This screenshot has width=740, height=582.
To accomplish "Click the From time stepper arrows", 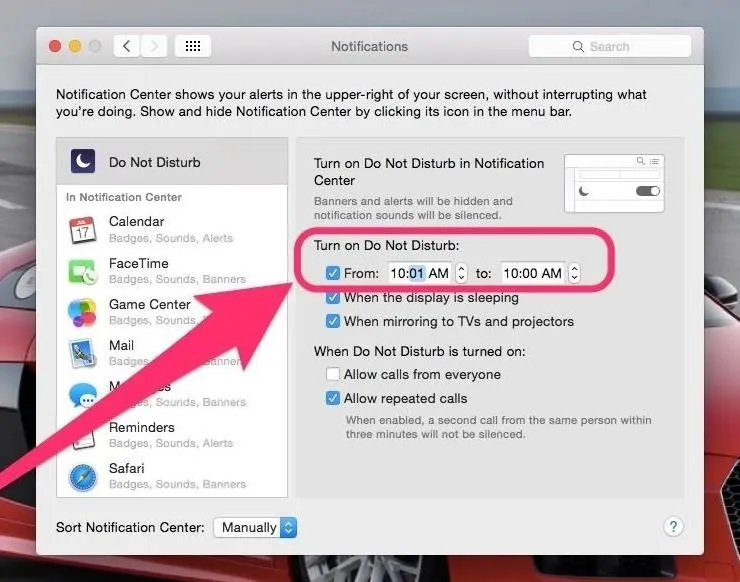I will click(461, 273).
